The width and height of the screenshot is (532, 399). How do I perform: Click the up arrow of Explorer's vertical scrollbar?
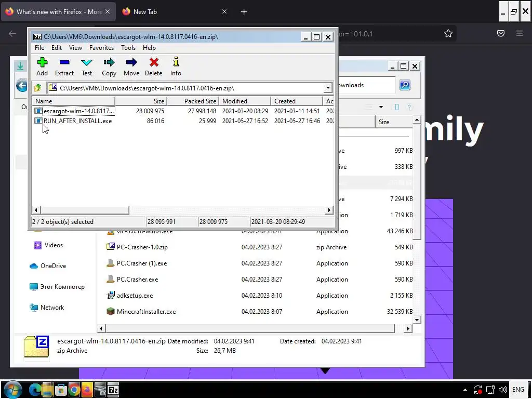(417, 119)
